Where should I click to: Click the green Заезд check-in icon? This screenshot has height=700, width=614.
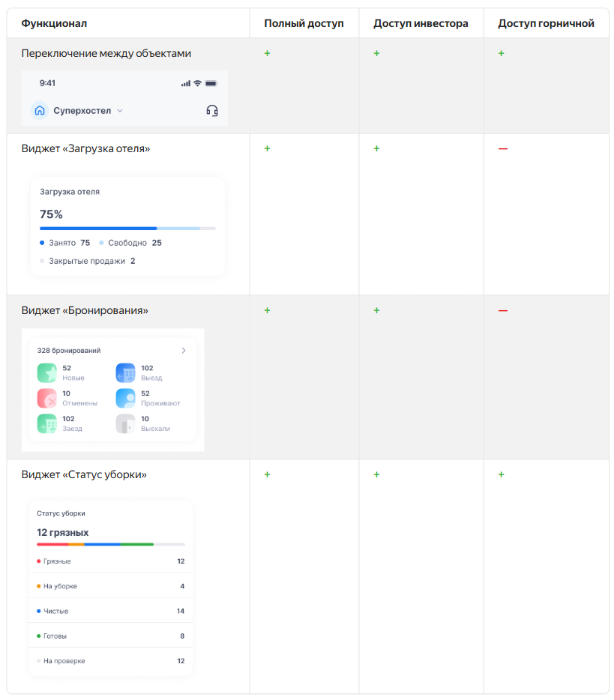tap(47, 423)
